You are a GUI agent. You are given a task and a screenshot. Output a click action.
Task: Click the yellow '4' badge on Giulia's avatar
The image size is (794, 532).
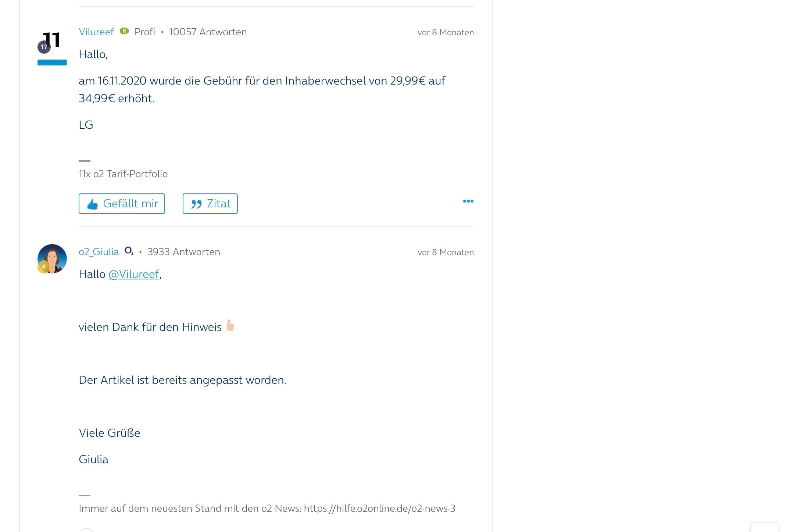pos(43,267)
